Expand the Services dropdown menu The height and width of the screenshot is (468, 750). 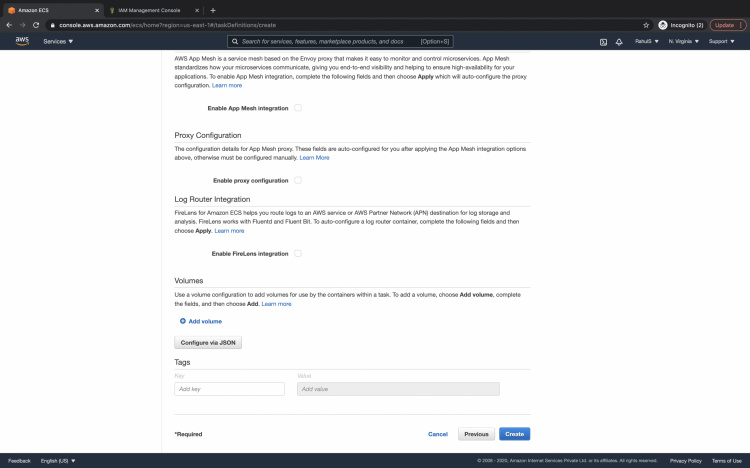click(x=58, y=42)
